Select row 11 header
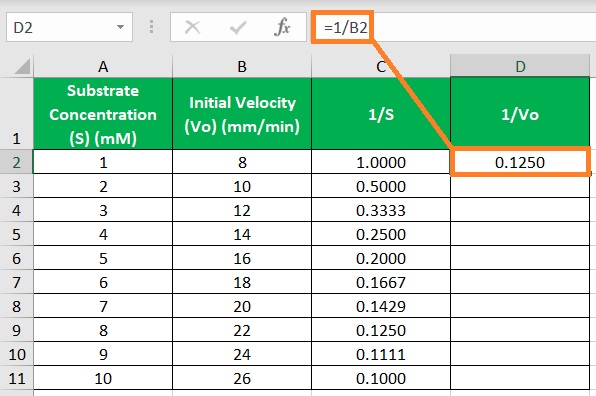 pos(16,378)
